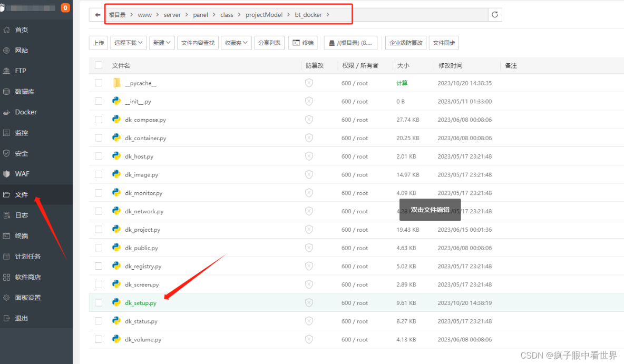Check the __pycache__ row checkbox
The height and width of the screenshot is (364, 624).
click(99, 83)
